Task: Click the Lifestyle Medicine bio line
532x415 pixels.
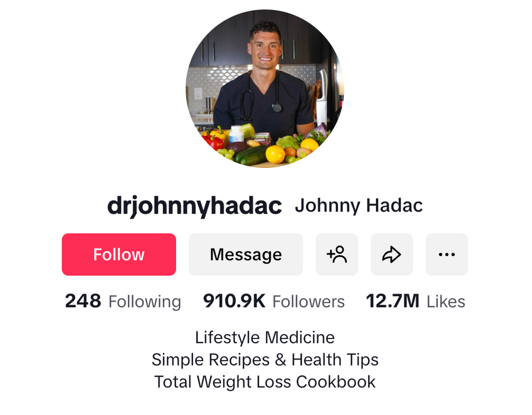Action: pos(265,338)
